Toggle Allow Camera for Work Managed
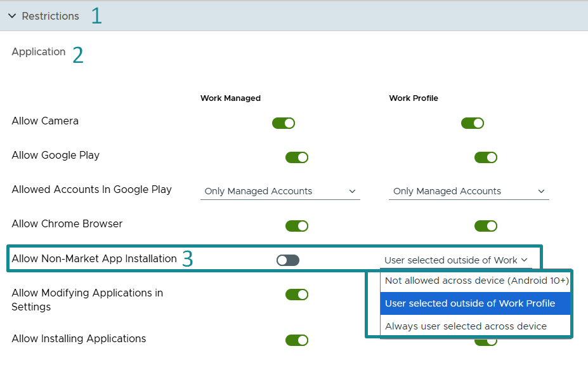 pyautogui.click(x=284, y=123)
